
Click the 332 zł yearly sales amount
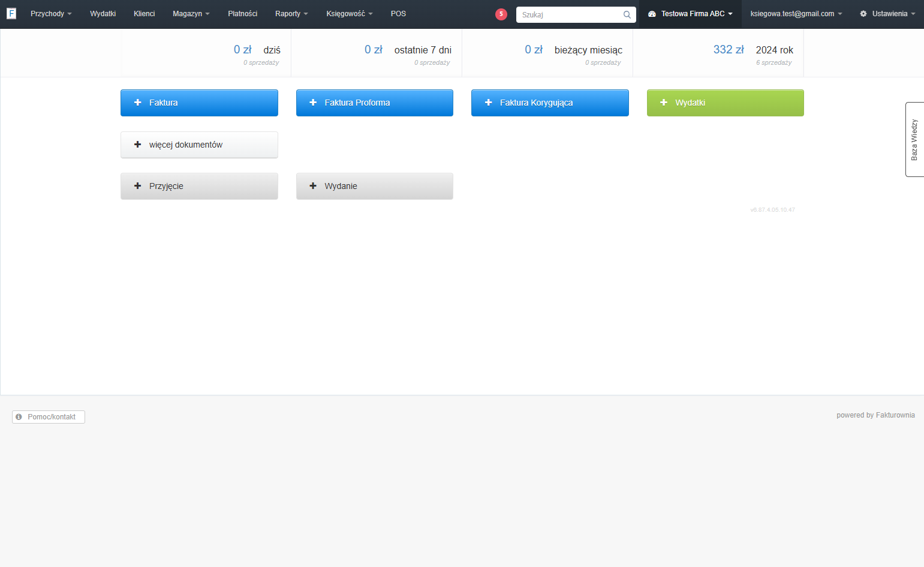tap(729, 50)
